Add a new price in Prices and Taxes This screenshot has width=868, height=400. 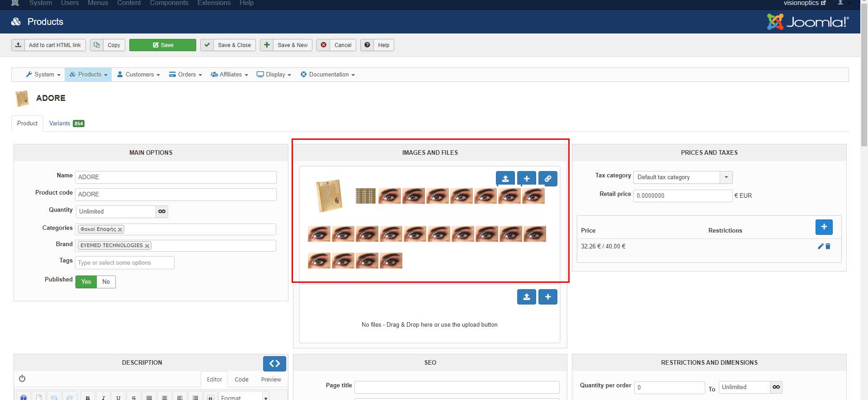(824, 227)
